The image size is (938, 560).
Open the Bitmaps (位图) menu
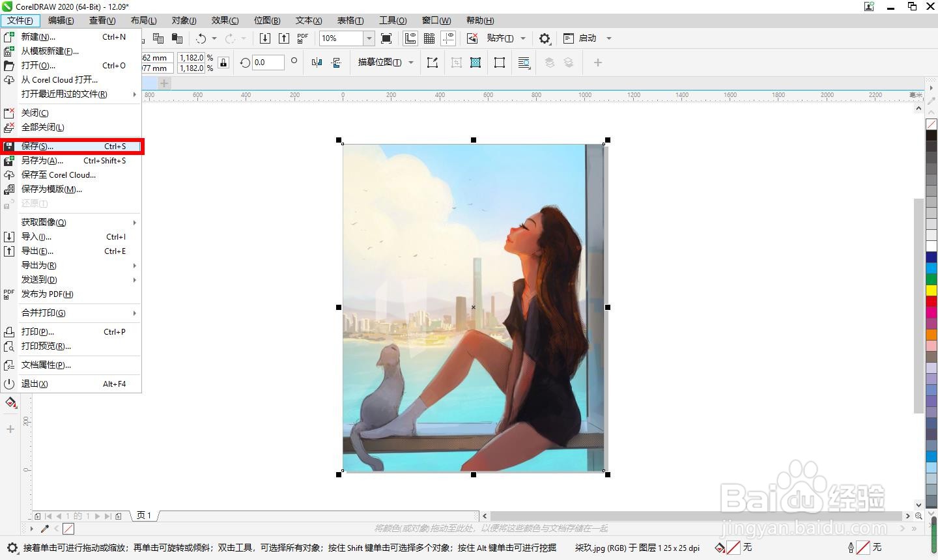coord(267,20)
